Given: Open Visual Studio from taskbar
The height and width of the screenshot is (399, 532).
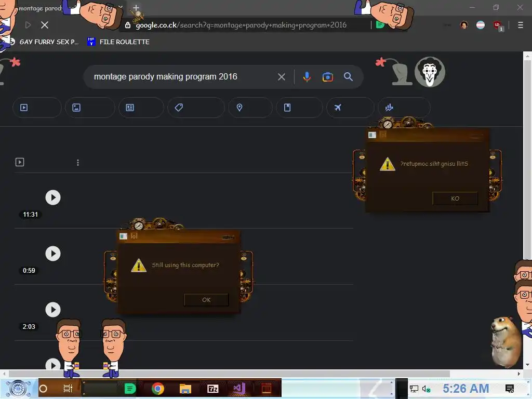Looking at the screenshot, I should pyautogui.click(x=239, y=389).
